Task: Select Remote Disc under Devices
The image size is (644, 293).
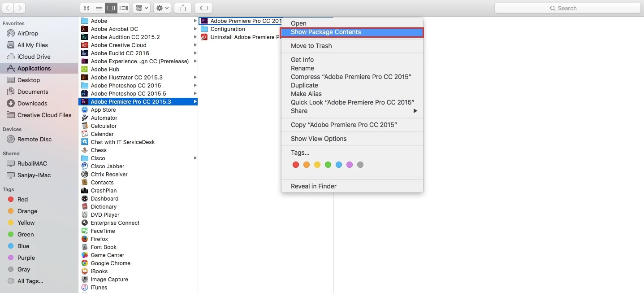Action: click(35, 139)
